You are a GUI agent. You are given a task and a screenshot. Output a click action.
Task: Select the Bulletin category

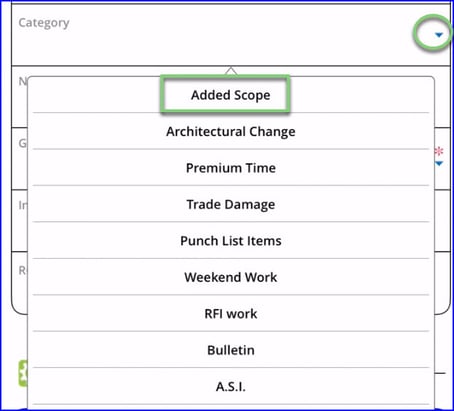coord(231,350)
